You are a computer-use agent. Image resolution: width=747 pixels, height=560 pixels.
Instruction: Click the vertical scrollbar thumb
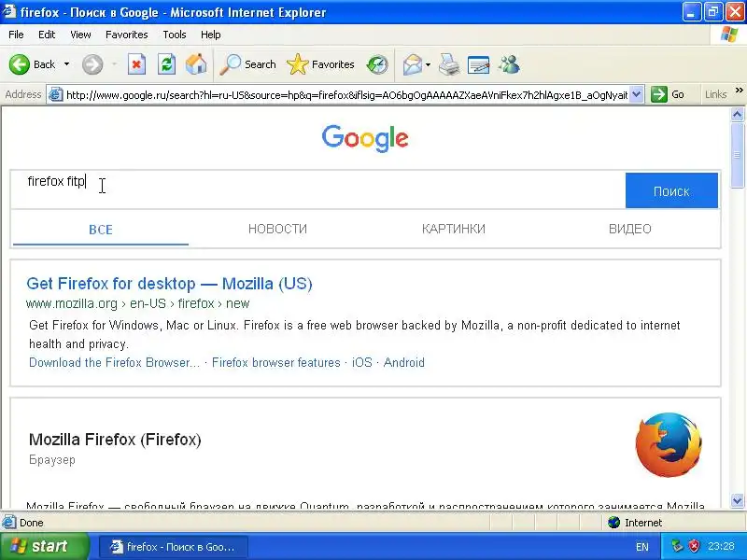pyautogui.click(x=737, y=155)
